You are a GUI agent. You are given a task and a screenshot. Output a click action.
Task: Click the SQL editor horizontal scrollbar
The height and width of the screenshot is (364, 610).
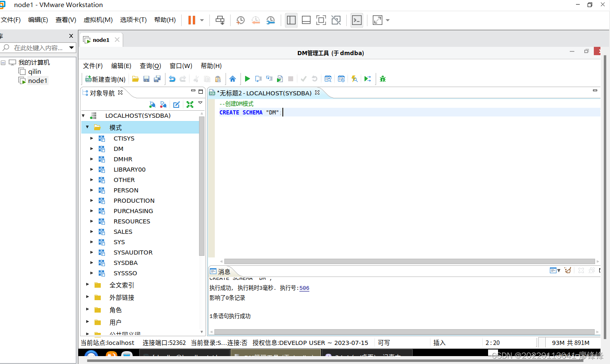[x=410, y=261]
